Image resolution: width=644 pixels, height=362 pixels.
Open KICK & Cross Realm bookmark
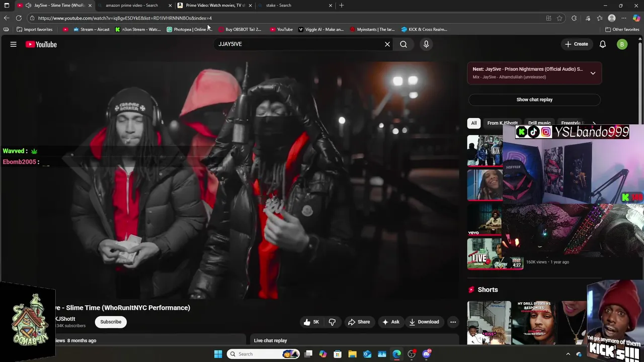424,29
